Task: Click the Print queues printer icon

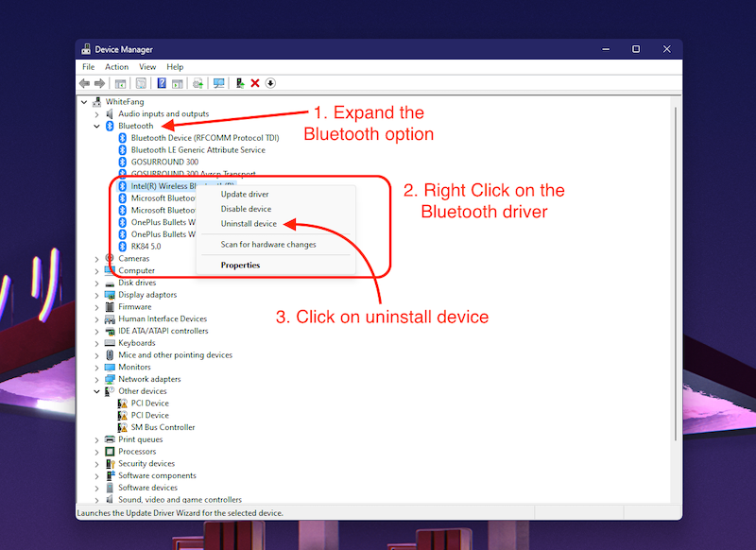Action: pos(110,439)
